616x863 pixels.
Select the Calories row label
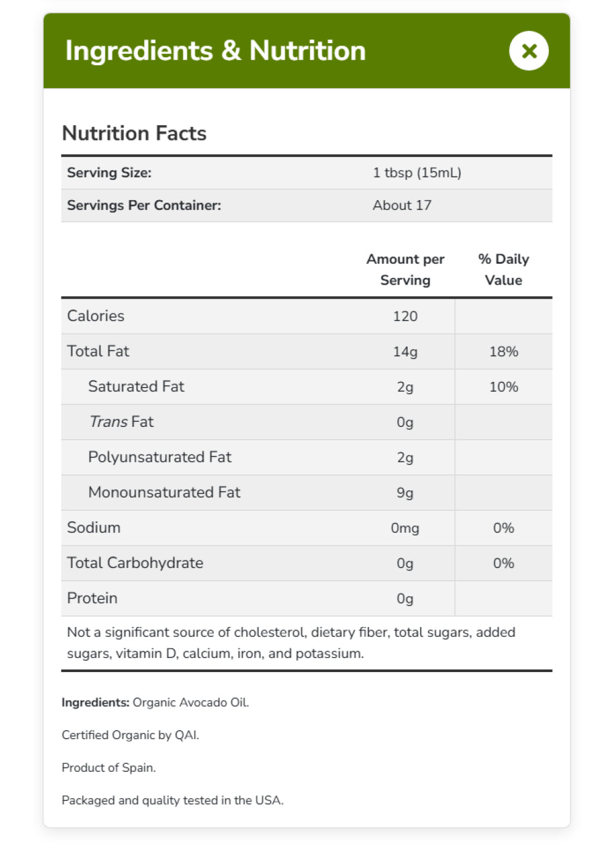pyautogui.click(x=95, y=316)
